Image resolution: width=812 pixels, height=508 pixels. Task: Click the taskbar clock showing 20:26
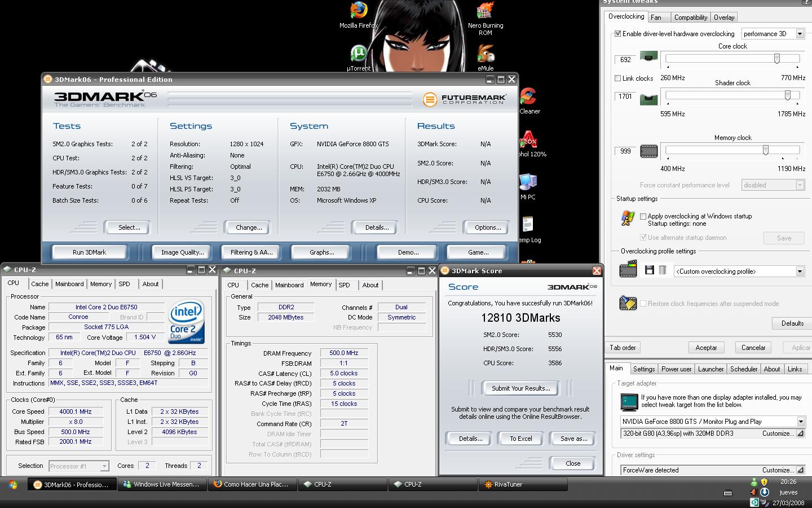[x=788, y=482]
